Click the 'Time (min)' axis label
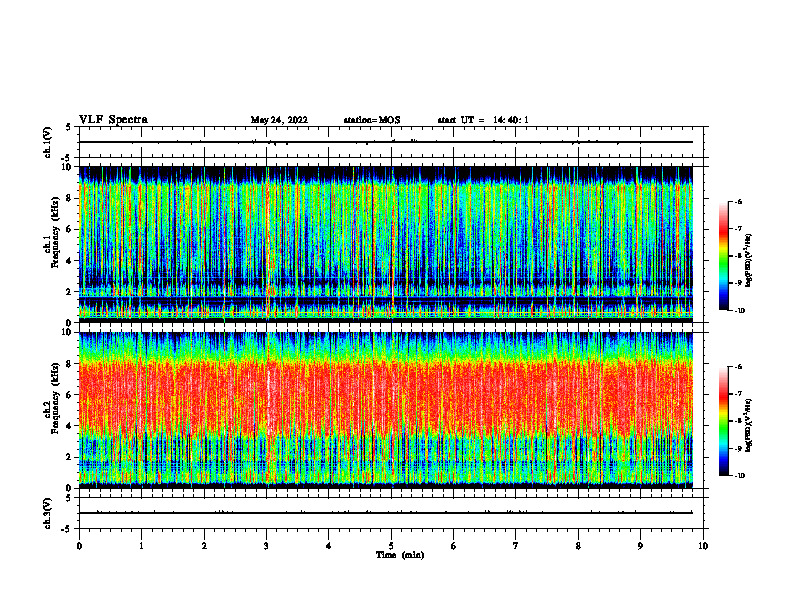 [x=400, y=555]
